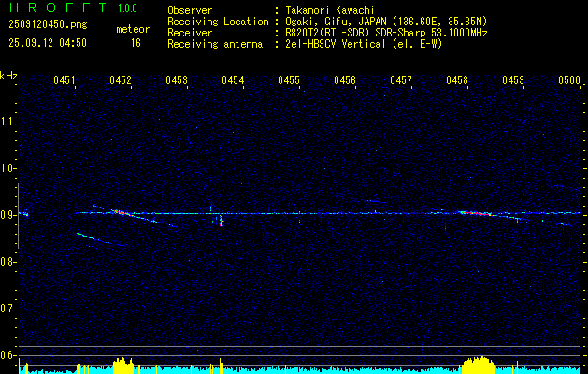The image size is (588, 374).
Task: Click the short vertical echo burst near 0454
Action: (x=221, y=221)
